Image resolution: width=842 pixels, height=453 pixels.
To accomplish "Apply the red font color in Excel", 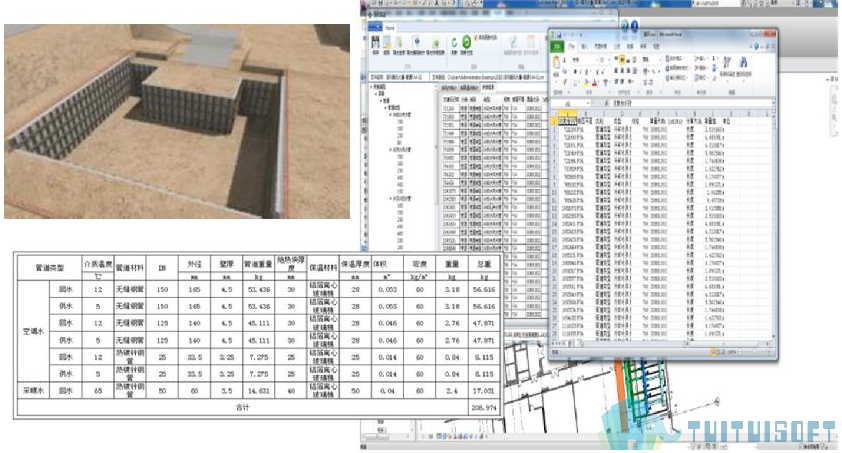I will point(594,83).
